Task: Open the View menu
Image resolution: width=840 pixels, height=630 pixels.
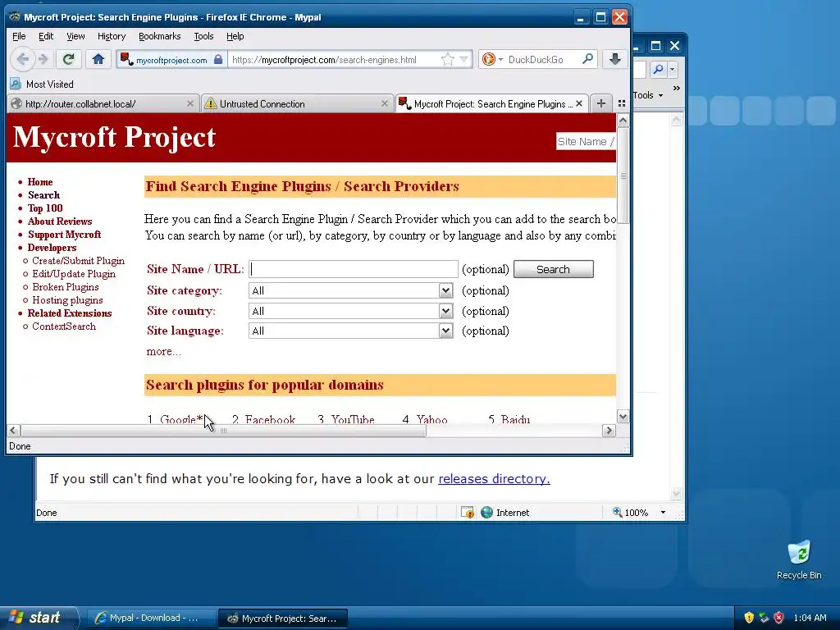Action: tap(75, 36)
